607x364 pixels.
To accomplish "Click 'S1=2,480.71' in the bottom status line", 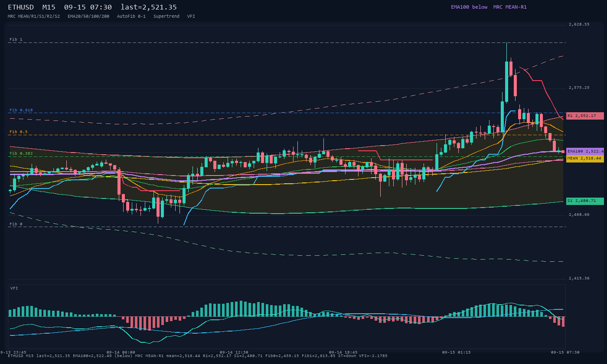I will coord(248,356).
